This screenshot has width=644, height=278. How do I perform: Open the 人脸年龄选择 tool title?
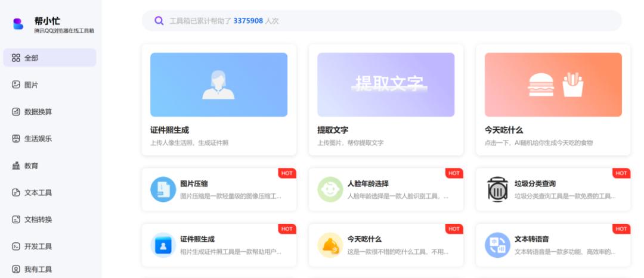[368, 183]
